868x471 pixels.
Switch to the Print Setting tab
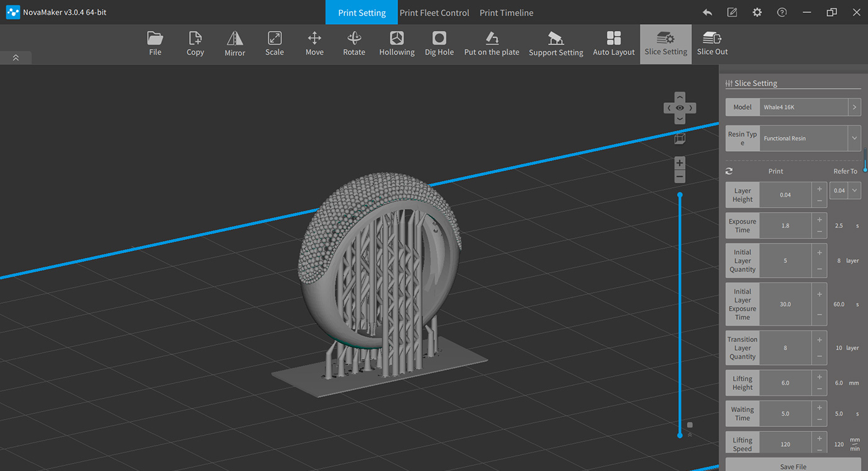coord(362,12)
